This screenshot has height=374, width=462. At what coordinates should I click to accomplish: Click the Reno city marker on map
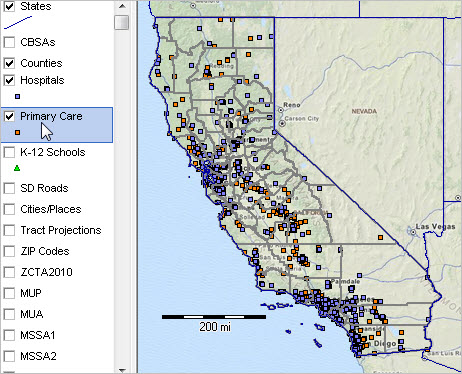281,109
